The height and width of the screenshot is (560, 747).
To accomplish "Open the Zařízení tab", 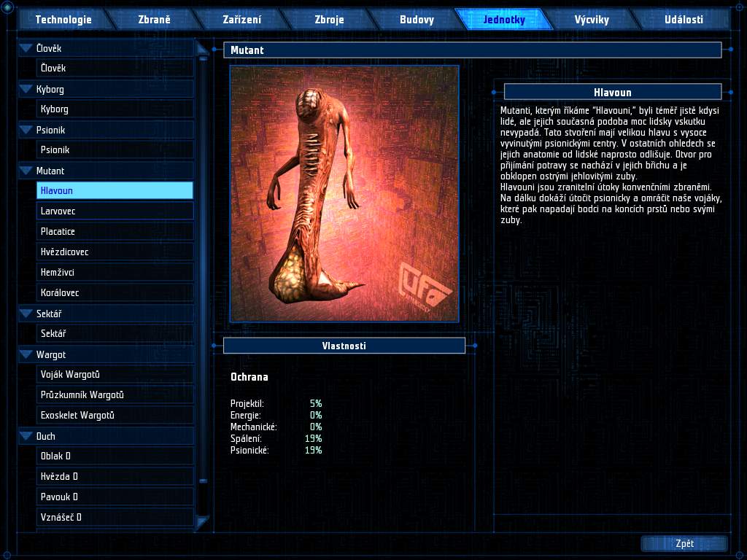I will [x=242, y=20].
